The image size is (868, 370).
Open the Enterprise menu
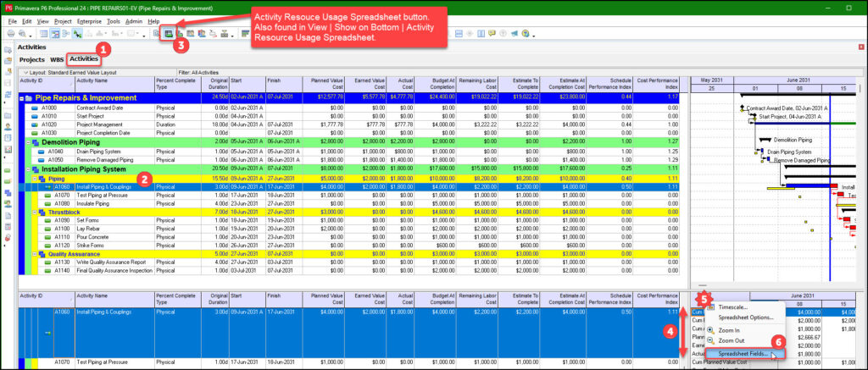90,21
